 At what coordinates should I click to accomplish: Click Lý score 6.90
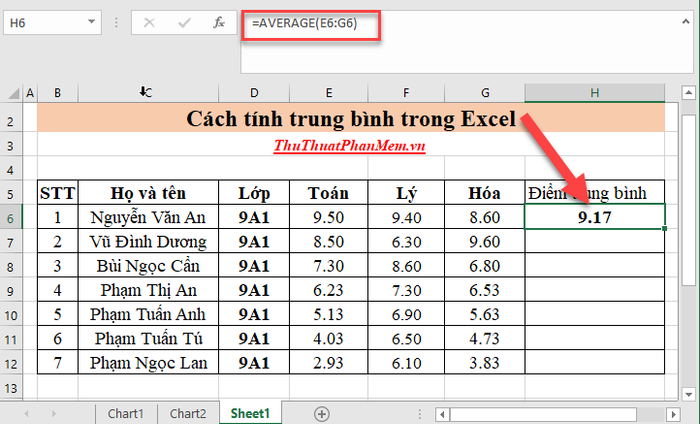tap(406, 314)
